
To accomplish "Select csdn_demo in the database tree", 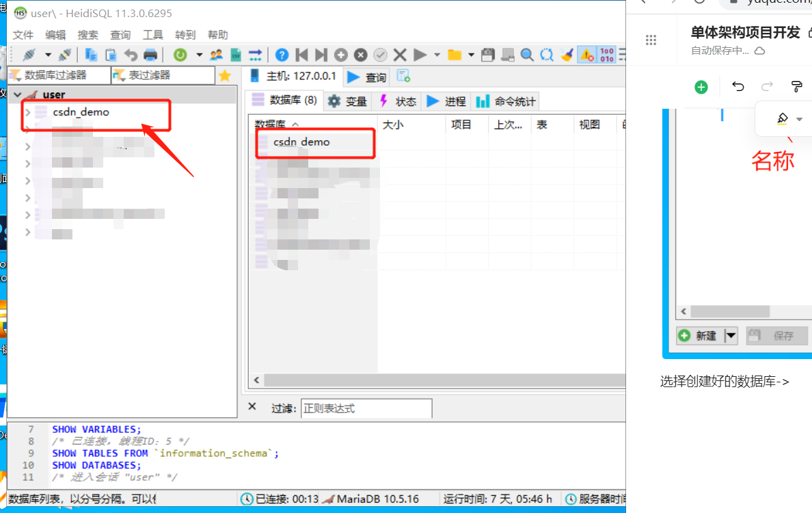I will tap(81, 112).
